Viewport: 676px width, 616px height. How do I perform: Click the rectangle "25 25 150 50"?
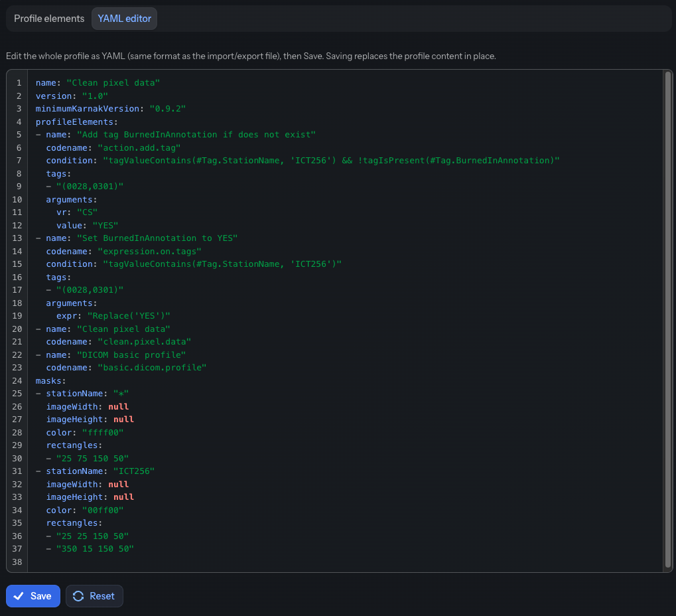point(92,536)
